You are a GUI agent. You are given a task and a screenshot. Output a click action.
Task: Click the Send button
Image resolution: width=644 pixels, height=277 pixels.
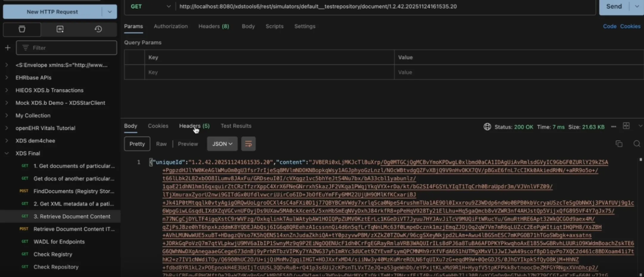click(614, 6)
